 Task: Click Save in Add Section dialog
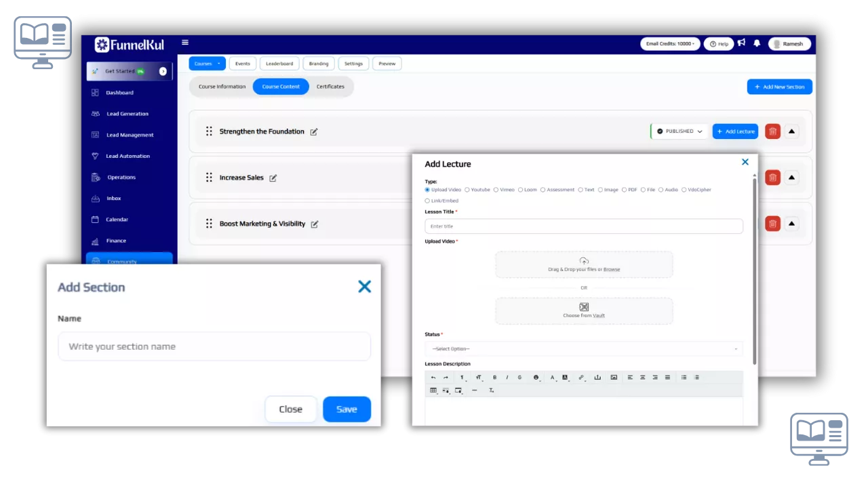(x=347, y=409)
